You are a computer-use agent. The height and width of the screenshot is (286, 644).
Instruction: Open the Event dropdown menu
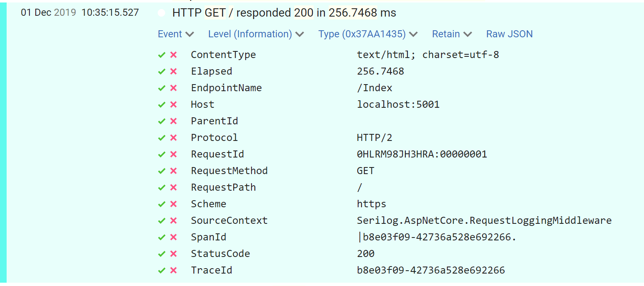coord(176,34)
